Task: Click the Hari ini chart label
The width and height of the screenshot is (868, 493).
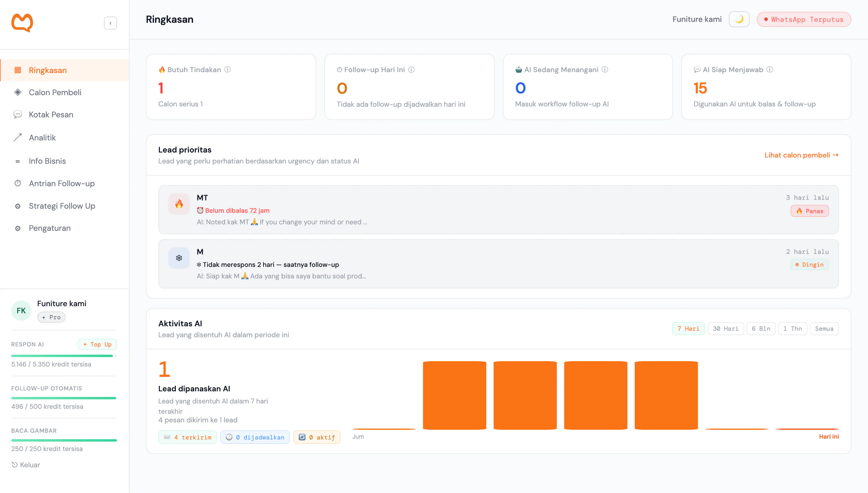Action: 829,437
